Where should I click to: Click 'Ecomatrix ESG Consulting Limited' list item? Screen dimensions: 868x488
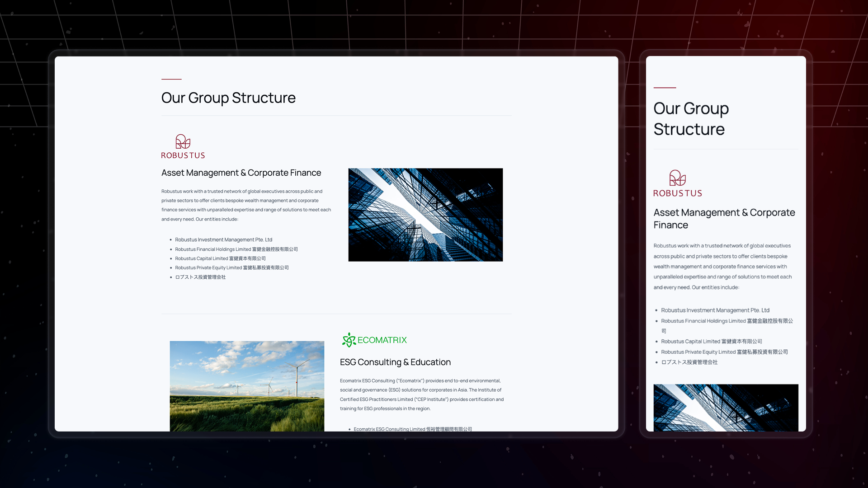[412, 429]
